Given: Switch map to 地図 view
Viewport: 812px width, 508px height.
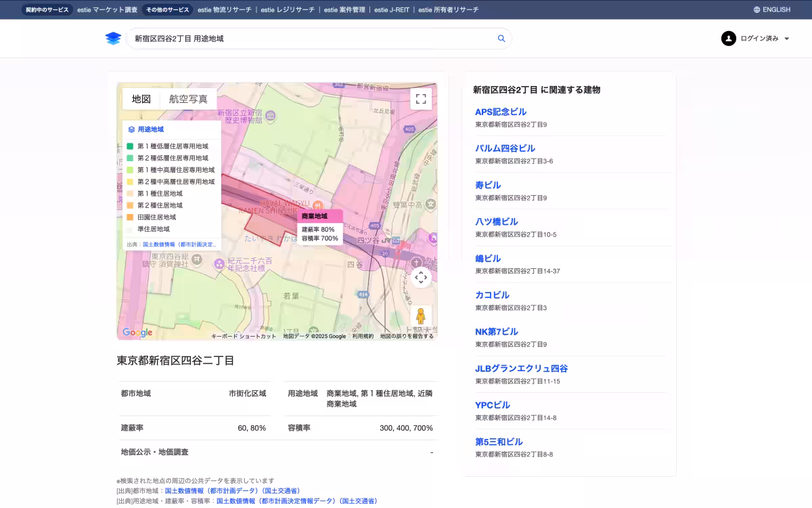Looking at the screenshot, I should 141,99.
